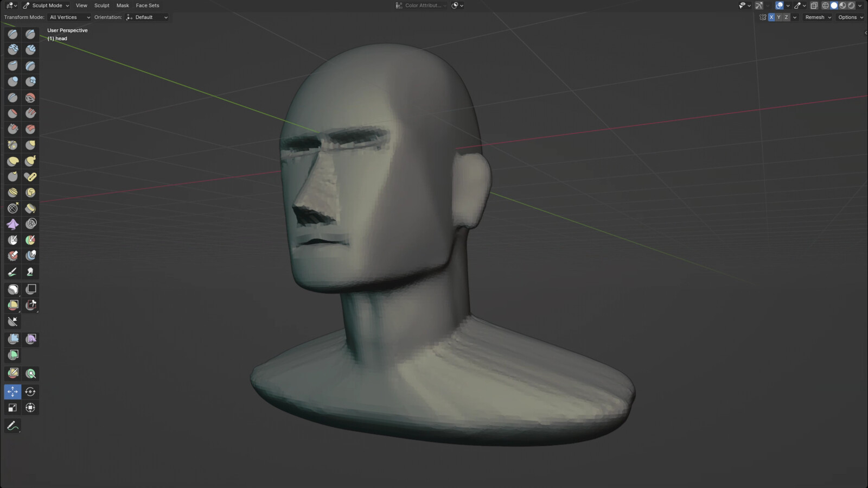Open the Color Attribute selector
This screenshot has height=488, width=868.
coord(422,5)
